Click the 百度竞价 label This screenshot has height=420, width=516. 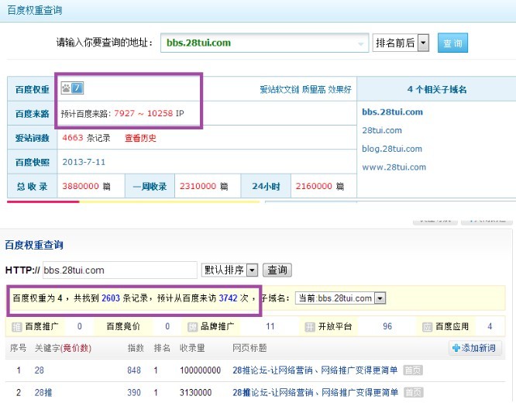point(123,326)
